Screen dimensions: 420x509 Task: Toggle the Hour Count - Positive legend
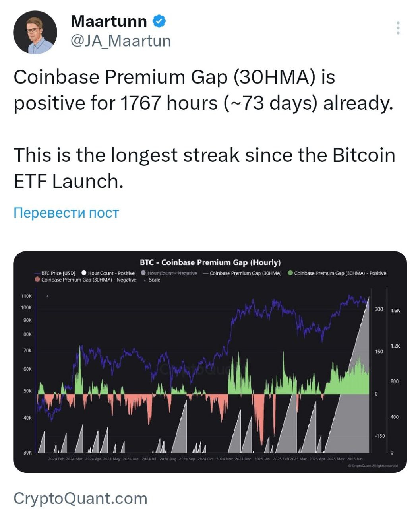108,273
